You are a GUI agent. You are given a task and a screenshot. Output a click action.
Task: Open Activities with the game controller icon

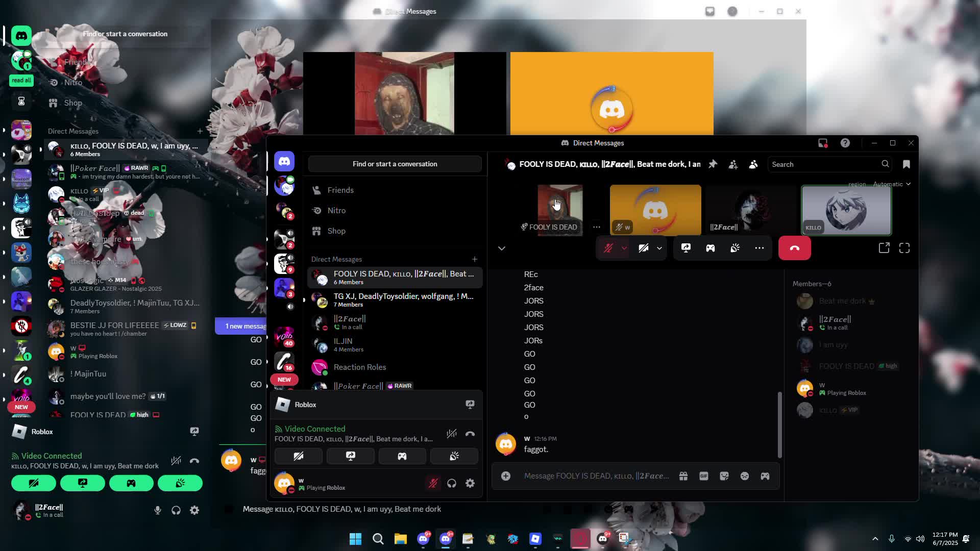pos(710,248)
